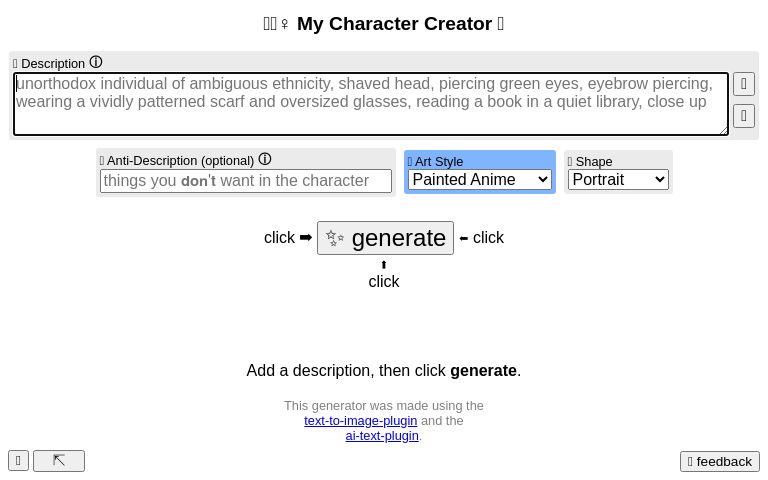Screen dimensions: 768x480
Task: Follow the text-to-image-plugin link
Action: click(360, 421)
